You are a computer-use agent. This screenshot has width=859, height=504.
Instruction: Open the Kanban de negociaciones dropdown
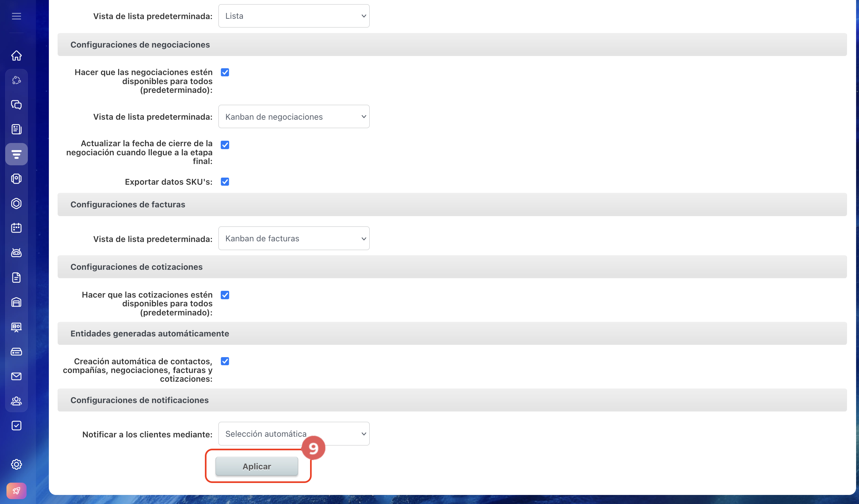(294, 116)
